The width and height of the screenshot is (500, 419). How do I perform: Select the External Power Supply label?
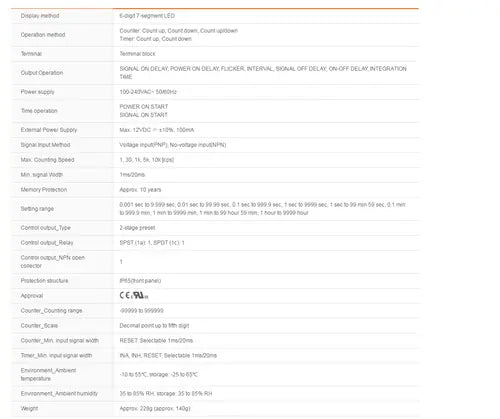pyautogui.click(x=49, y=130)
